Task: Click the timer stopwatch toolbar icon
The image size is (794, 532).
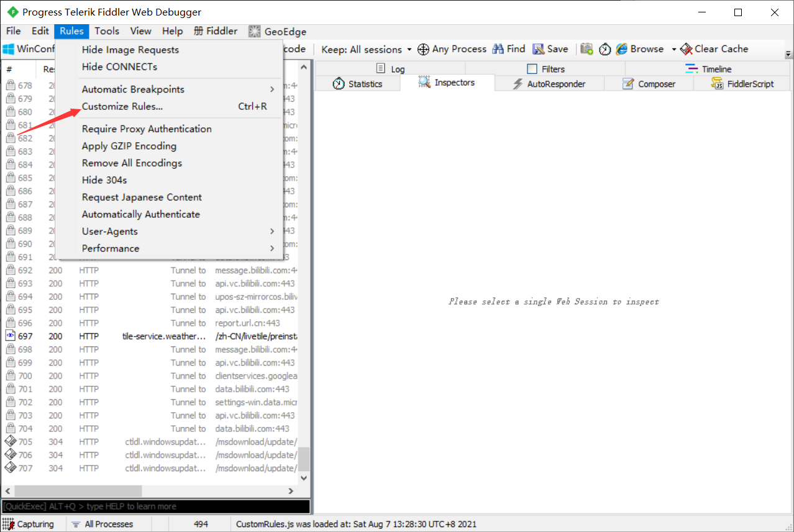Action: [605, 49]
